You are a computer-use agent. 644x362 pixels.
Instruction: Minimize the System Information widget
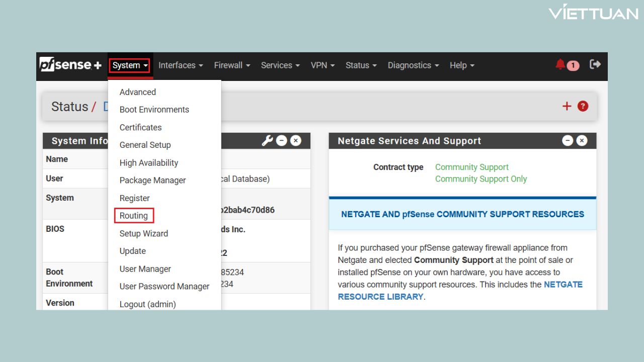pos(282,141)
